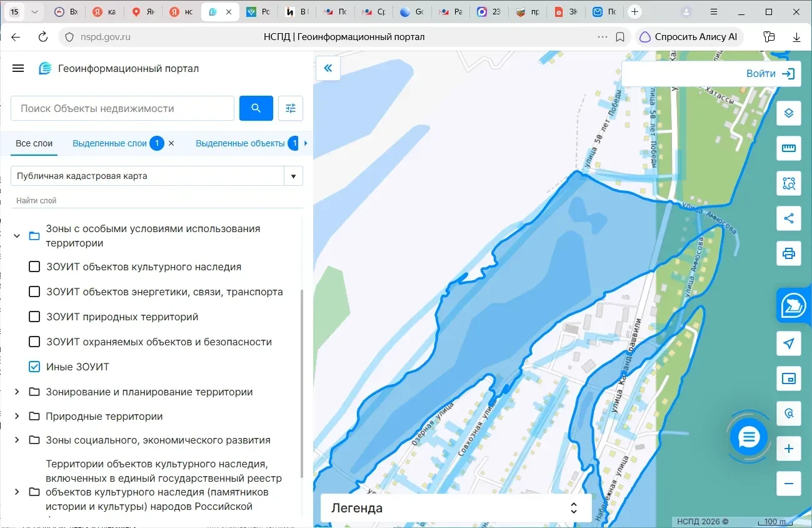The width and height of the screenshot is (812, 528).
Task: Select the ruler measurement tool
Action: (789, 148)
